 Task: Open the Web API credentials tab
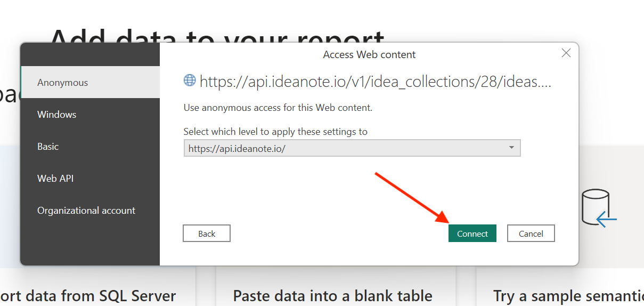pyautogui.click(x=90, y=179)
